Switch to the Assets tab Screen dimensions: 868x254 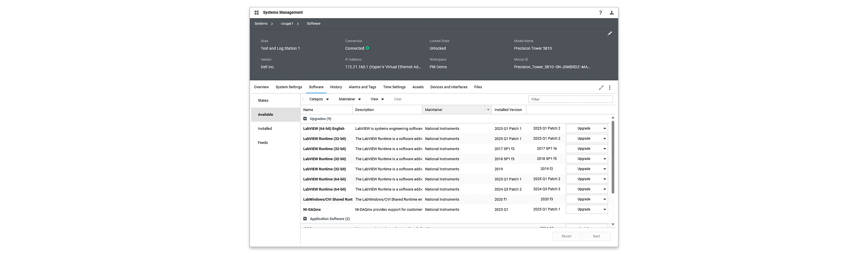(418, 87)
